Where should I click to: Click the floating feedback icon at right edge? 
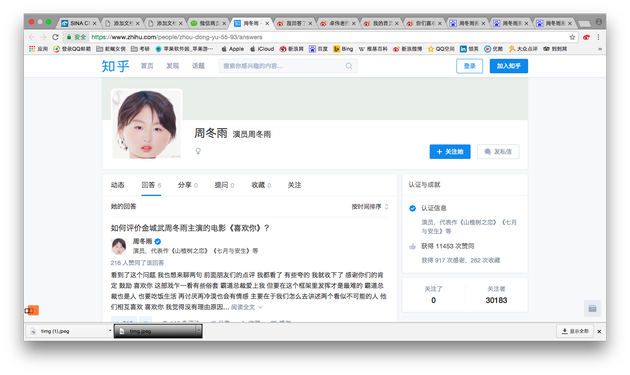tap(592, 308)
